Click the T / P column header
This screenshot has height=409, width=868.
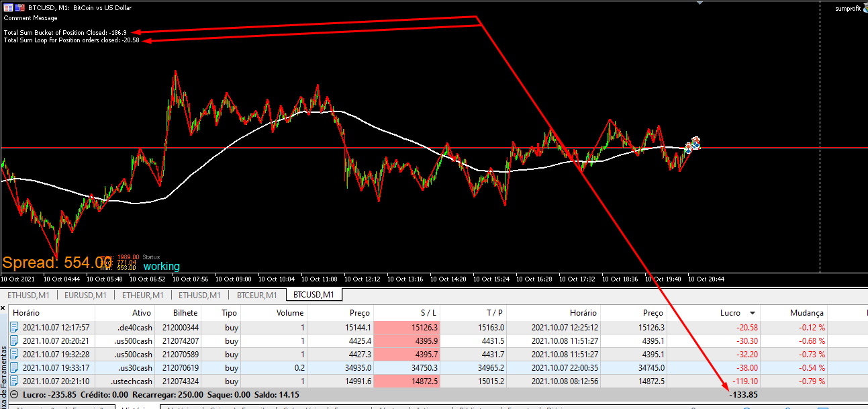tap(474, 313)
